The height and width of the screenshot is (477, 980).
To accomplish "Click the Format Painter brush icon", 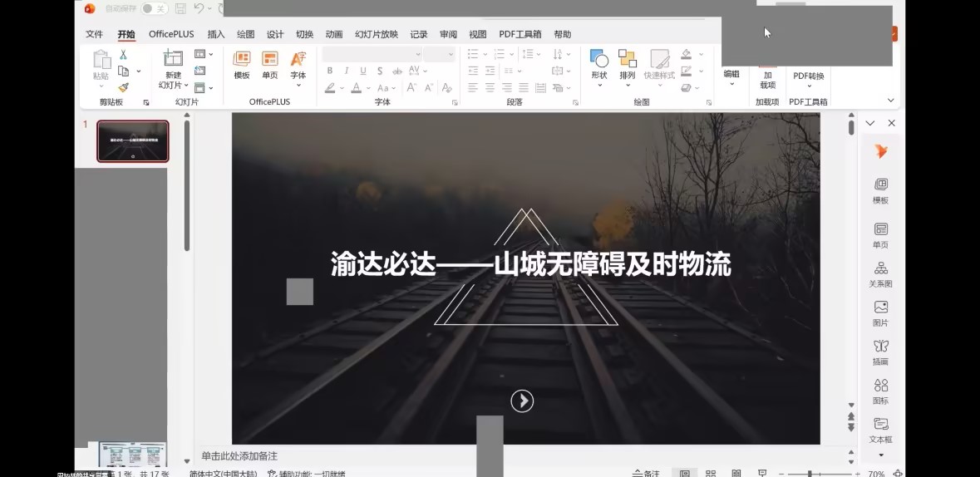I will pos(123,87).
